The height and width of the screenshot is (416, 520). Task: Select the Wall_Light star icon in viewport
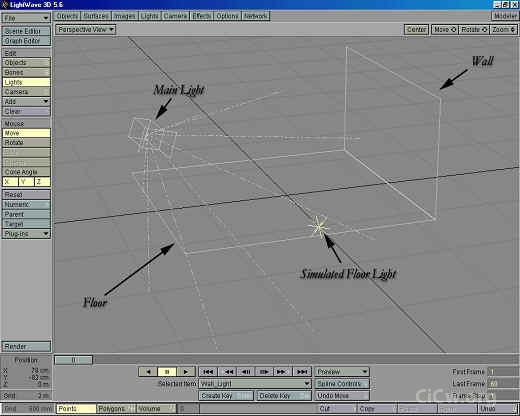coord(319,227)
